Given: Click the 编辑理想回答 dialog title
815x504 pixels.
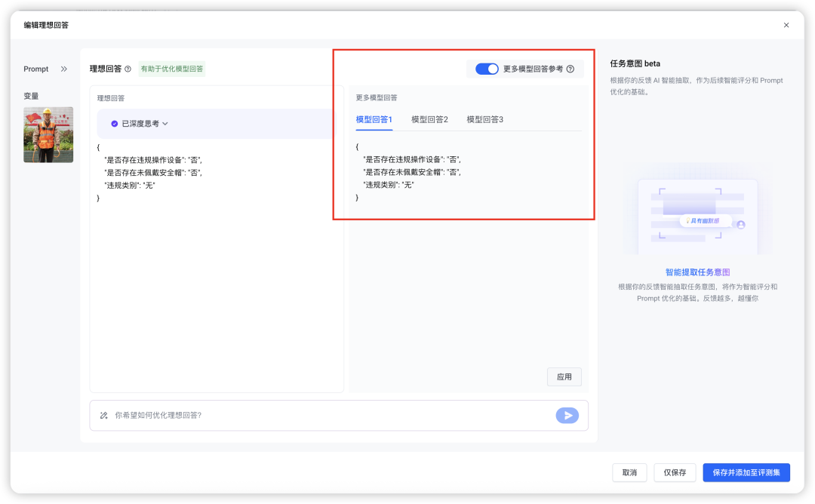Looking at the screenshot, I should (46, 25).
